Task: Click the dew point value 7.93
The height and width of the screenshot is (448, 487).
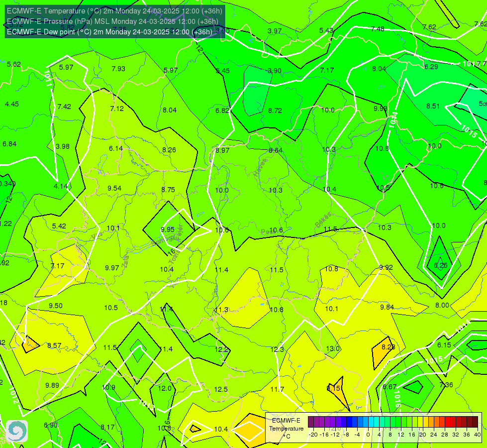Action: tap(118, 69)
